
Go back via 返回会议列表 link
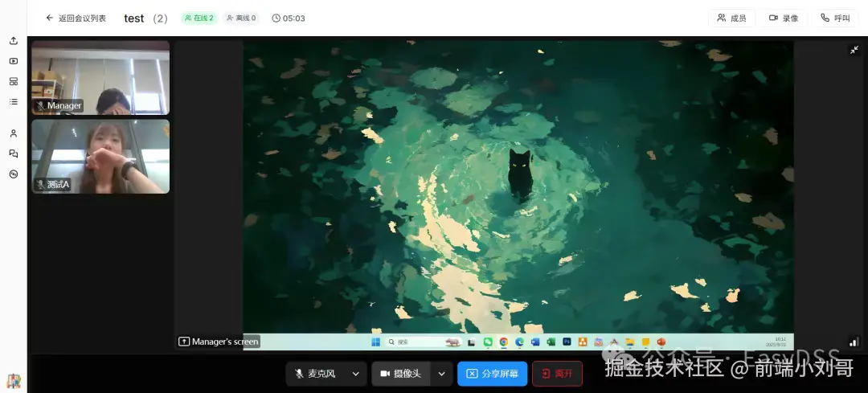[76, 18]
